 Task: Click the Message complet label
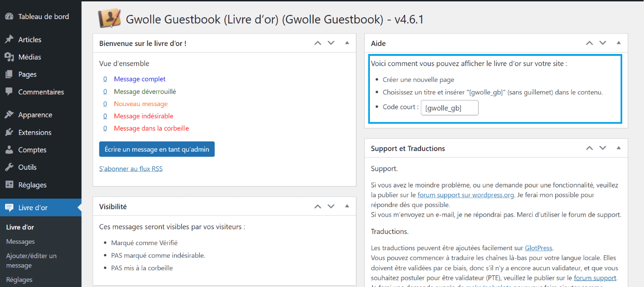pos(140,79)
